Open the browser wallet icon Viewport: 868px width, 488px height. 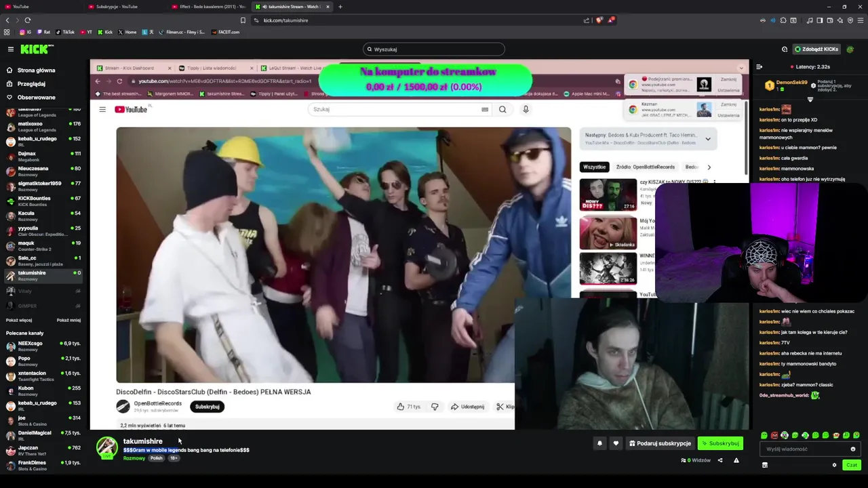pyautogui.click(x=830, y=20)
